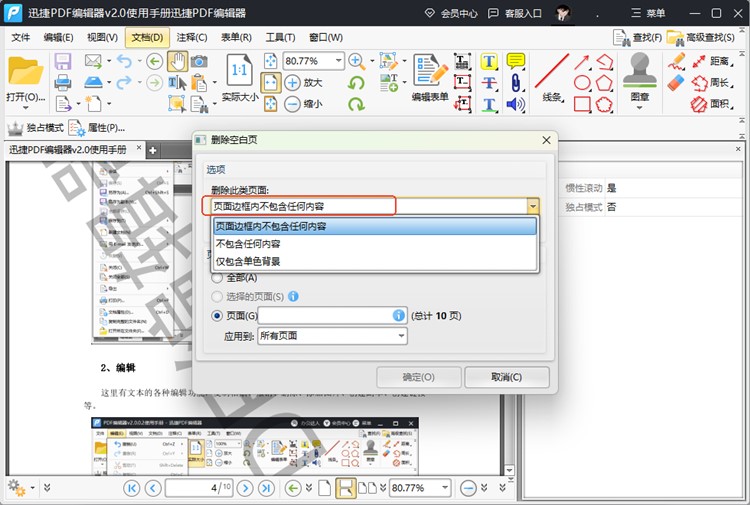Go to the next page
Viewport: 750px width, 505px height.
click(245, 488)
